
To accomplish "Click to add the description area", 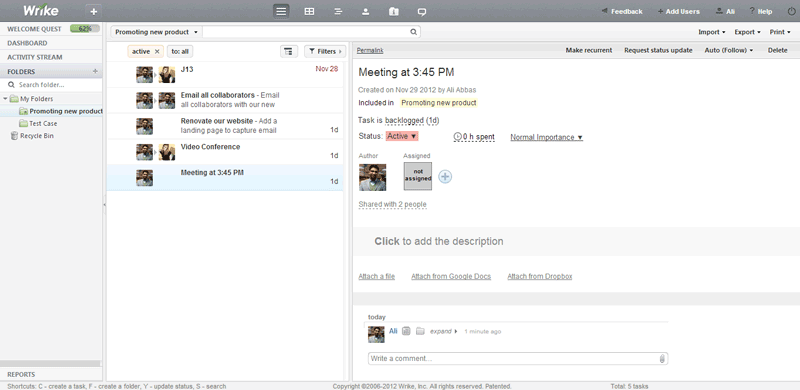I will point(576,241).
